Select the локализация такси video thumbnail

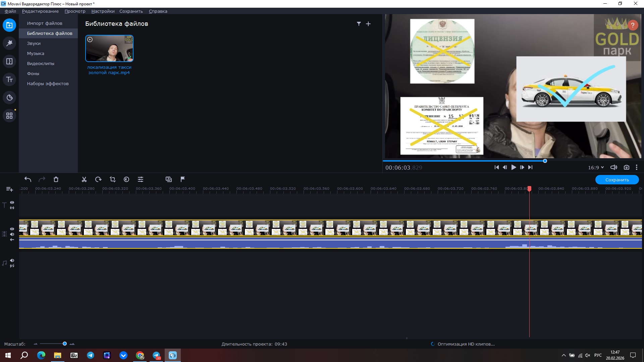[x=109, y=49]
